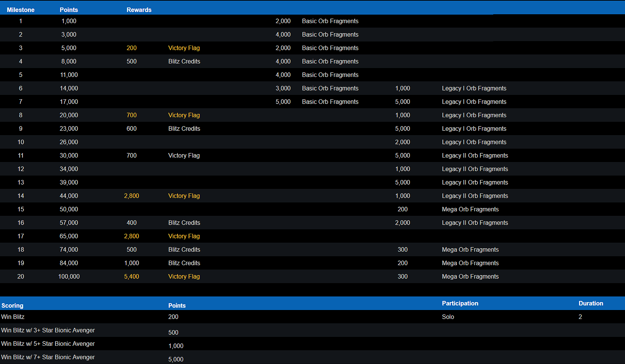The image size is (625, 364).
Task: Click the Duration header
Action: pos(591,303)
